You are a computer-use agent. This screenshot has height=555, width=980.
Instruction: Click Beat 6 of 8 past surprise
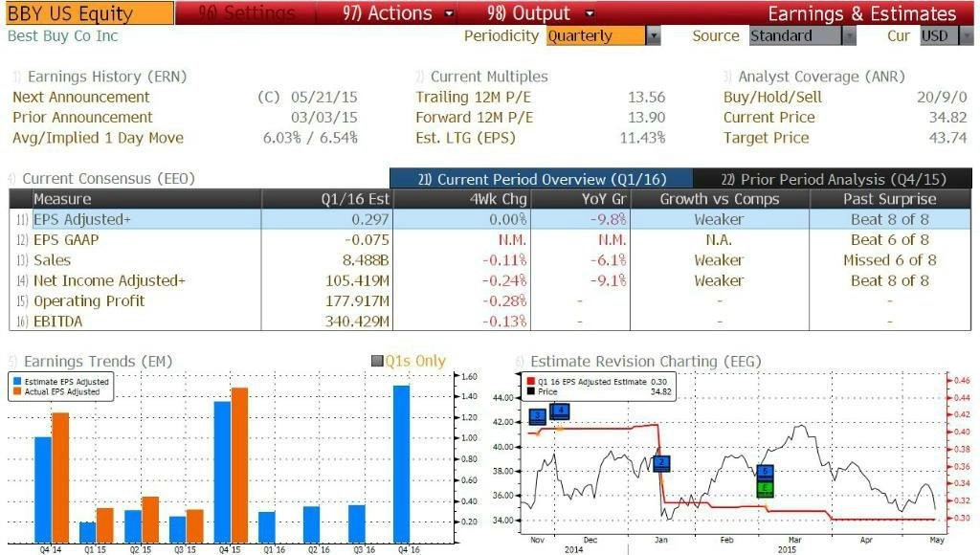coord(890,240)
